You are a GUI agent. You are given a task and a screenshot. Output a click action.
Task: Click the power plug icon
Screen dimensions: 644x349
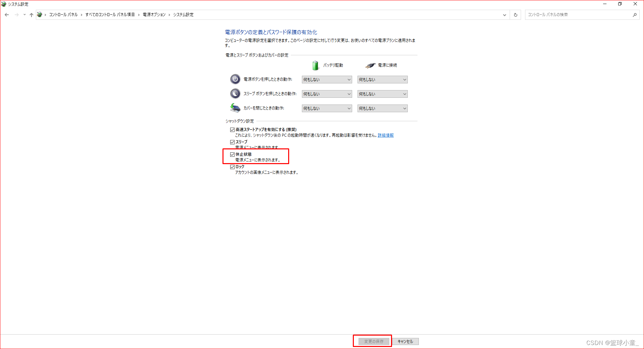click(370, 65)
